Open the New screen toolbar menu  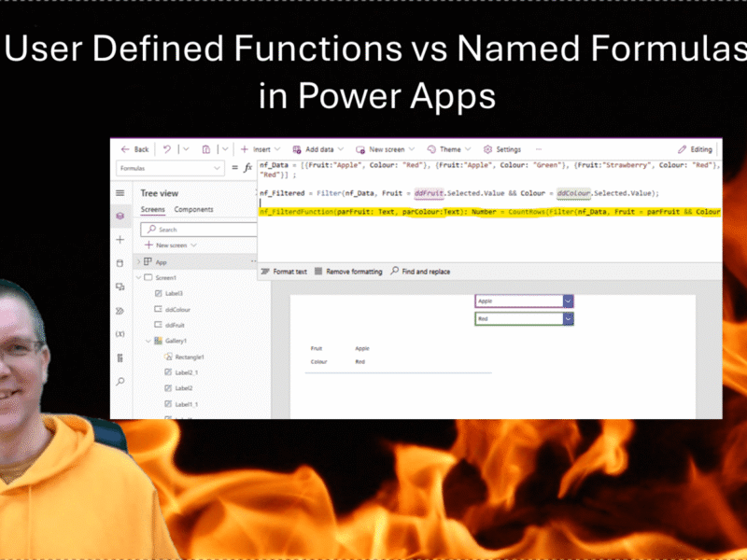(x=385, y=149)
